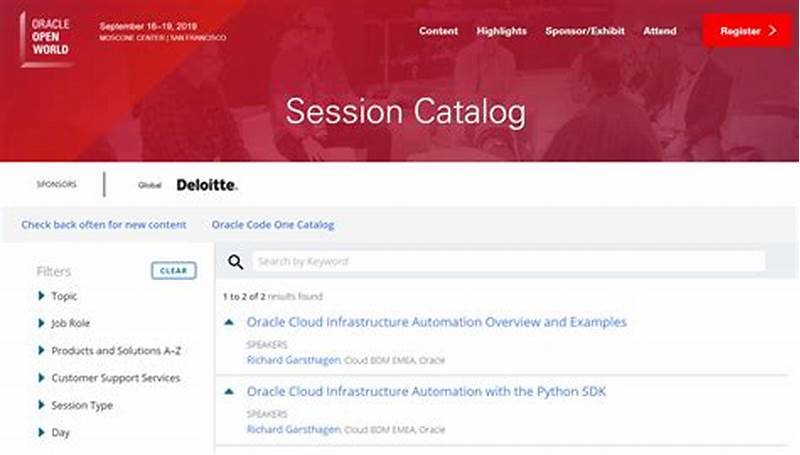Expand the Day filter
800x455 pixels.
pyautogui.click(x=54, y=433)
